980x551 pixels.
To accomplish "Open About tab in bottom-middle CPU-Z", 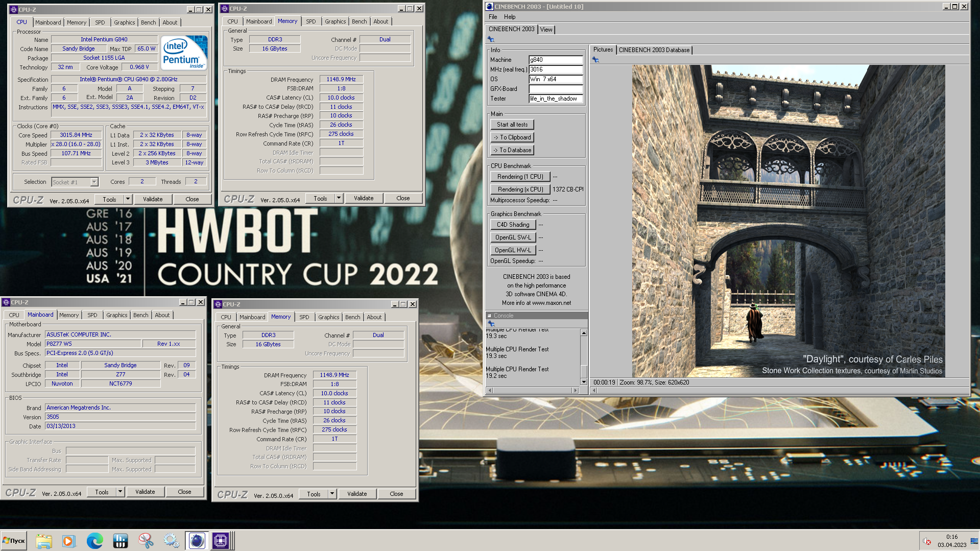I will click(x=374, y=317).
